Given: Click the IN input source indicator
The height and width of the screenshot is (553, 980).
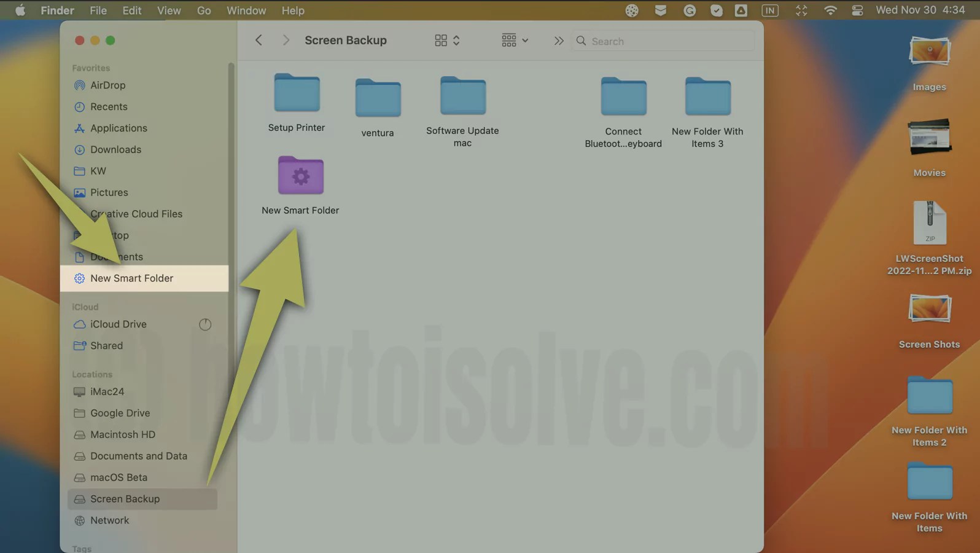Looking at the screenshot, I should point(770,10).
